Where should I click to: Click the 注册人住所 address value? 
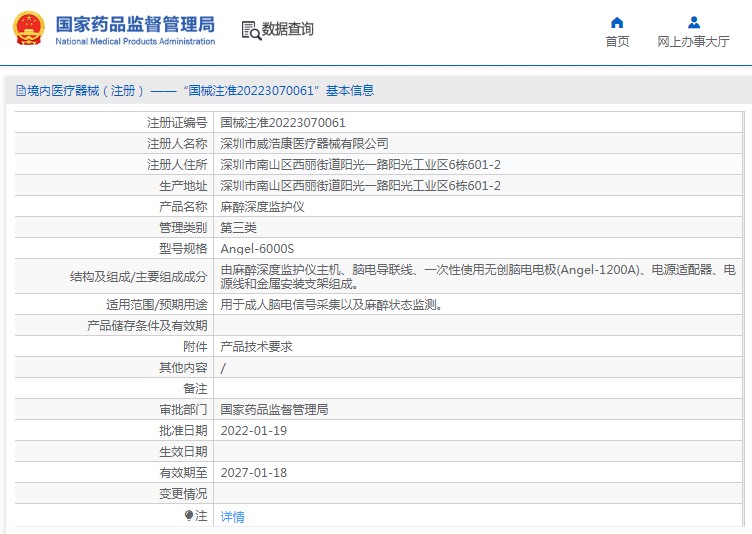[x=360, y=165]
